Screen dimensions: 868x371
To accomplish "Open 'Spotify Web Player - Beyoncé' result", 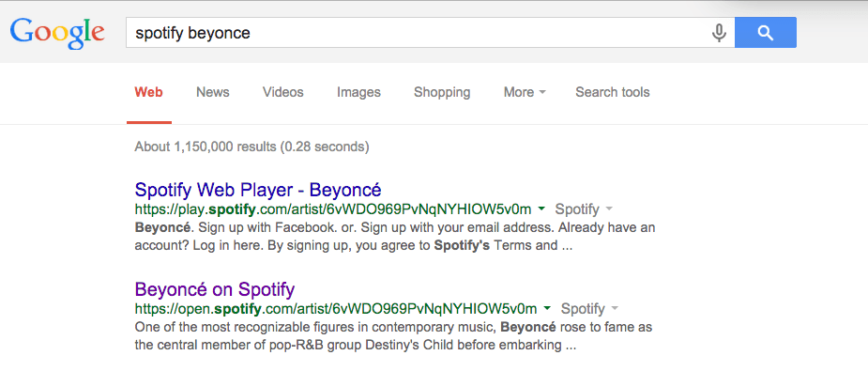I will [258, 190].
